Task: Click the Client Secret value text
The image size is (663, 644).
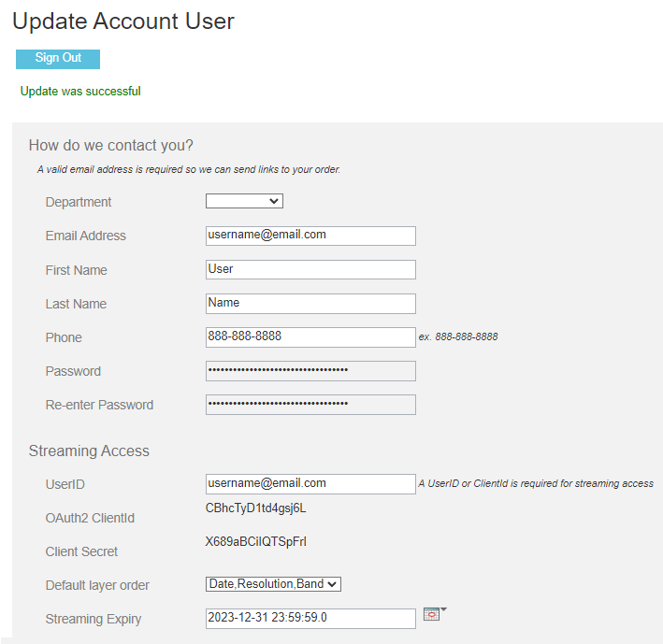Action: click(x=255, y=542)
